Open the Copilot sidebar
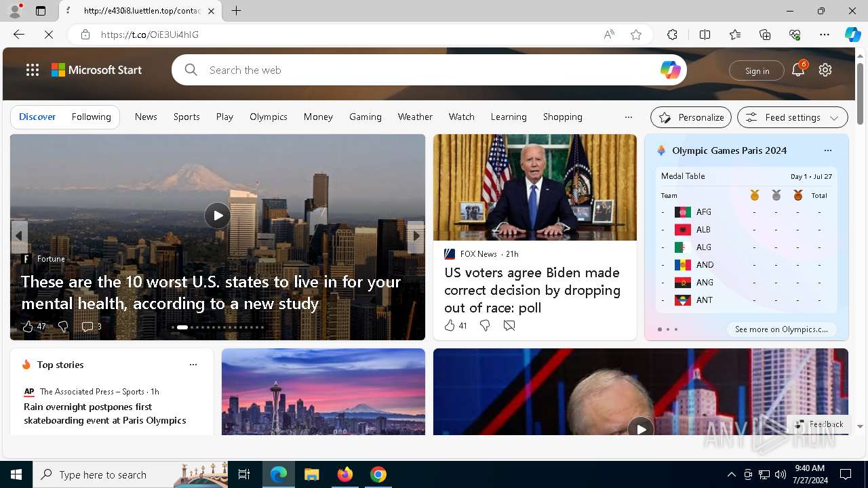 pyautogui.click(x=852, y=35)
